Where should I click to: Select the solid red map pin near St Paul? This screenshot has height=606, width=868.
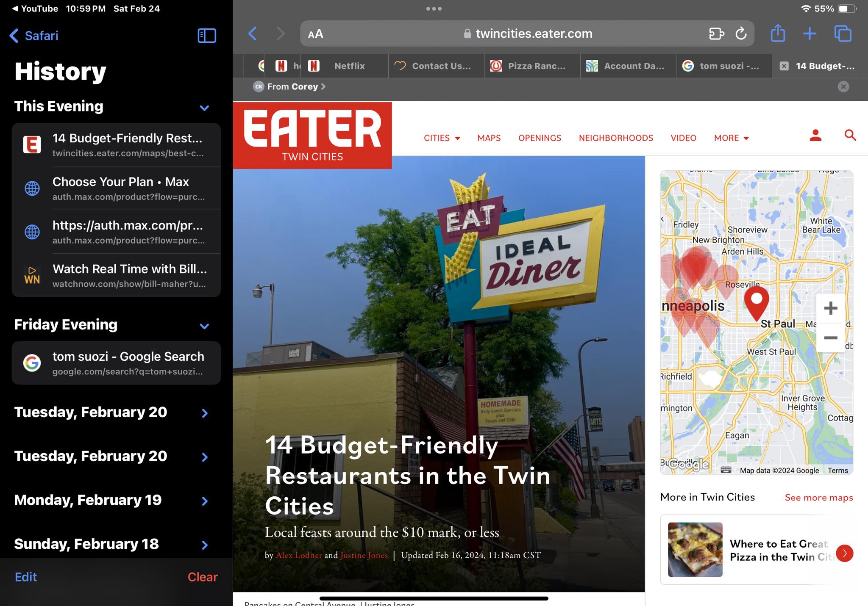tap(757, 303)
